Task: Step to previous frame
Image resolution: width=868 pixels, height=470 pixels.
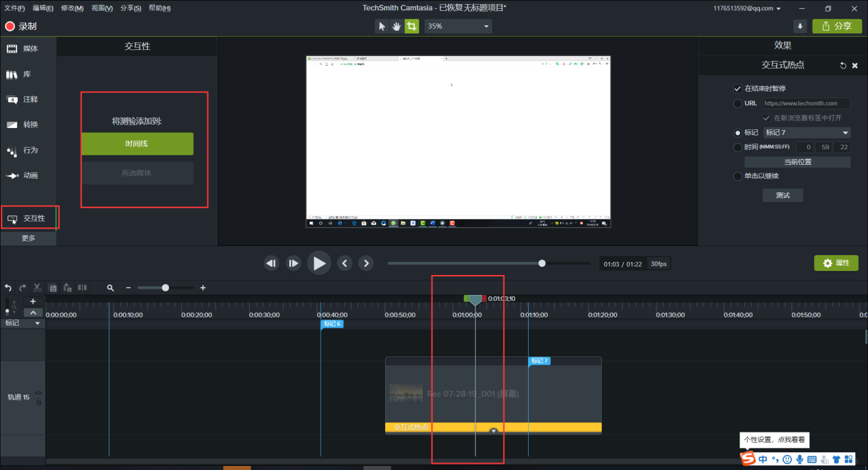Action: click(x=272, y=263)
